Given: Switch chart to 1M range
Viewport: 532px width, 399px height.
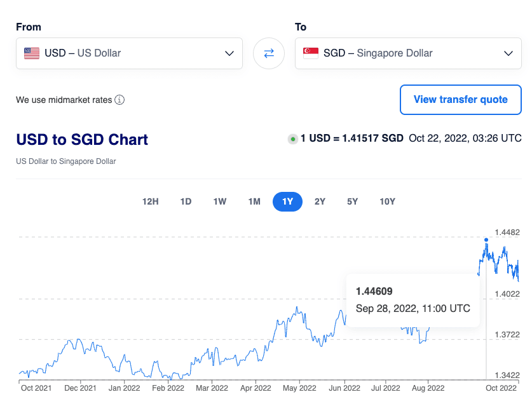Looking at the screenshot, I should [x=254, y=201].
